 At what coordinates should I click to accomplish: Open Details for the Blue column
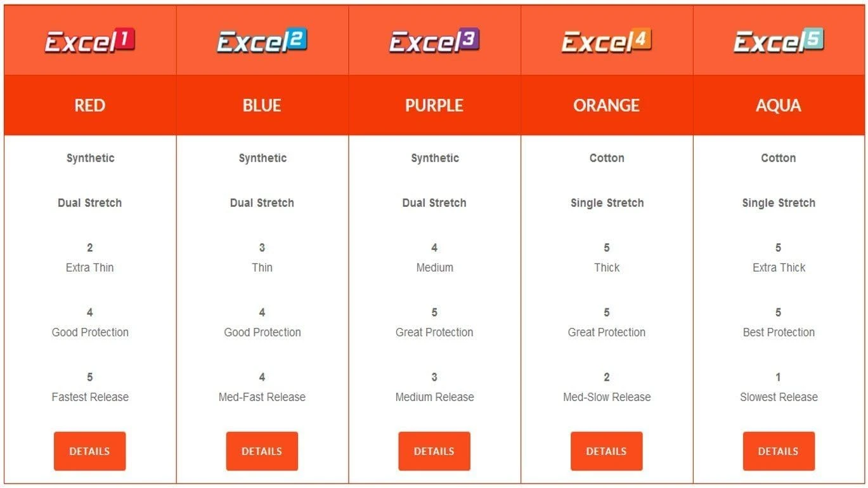(262, 451)
